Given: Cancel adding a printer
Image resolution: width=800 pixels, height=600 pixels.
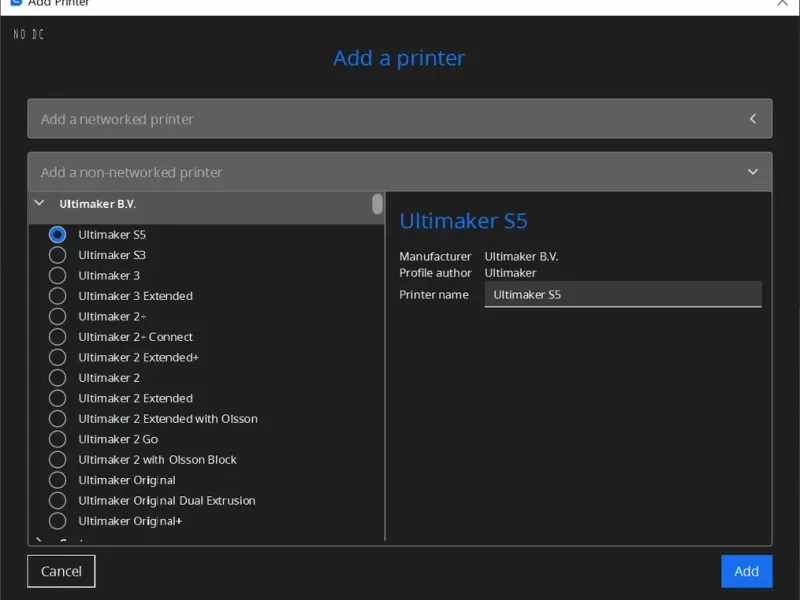Looking at the screenshot, I should point(61,571).
